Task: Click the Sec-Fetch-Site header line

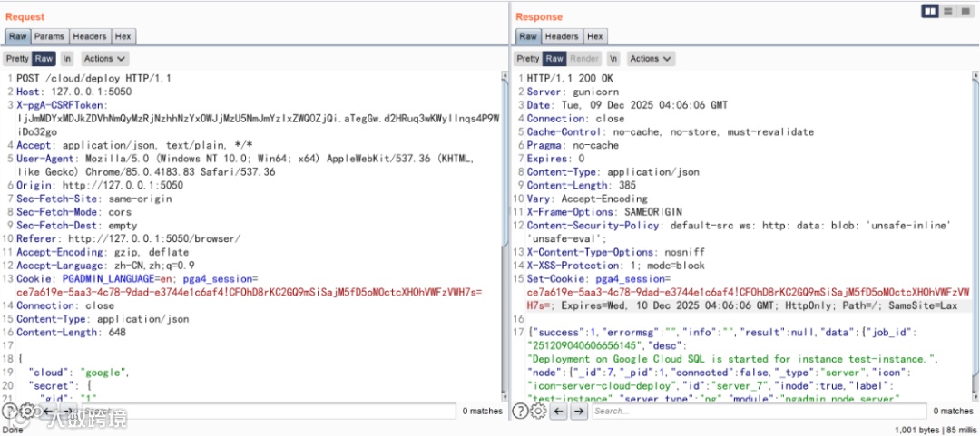Action: coord(93,199)
